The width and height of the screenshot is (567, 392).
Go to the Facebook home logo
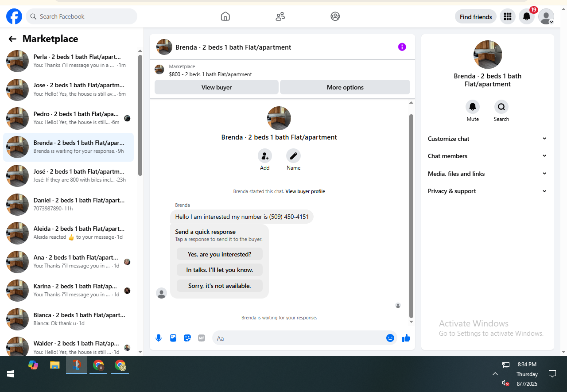14,17
